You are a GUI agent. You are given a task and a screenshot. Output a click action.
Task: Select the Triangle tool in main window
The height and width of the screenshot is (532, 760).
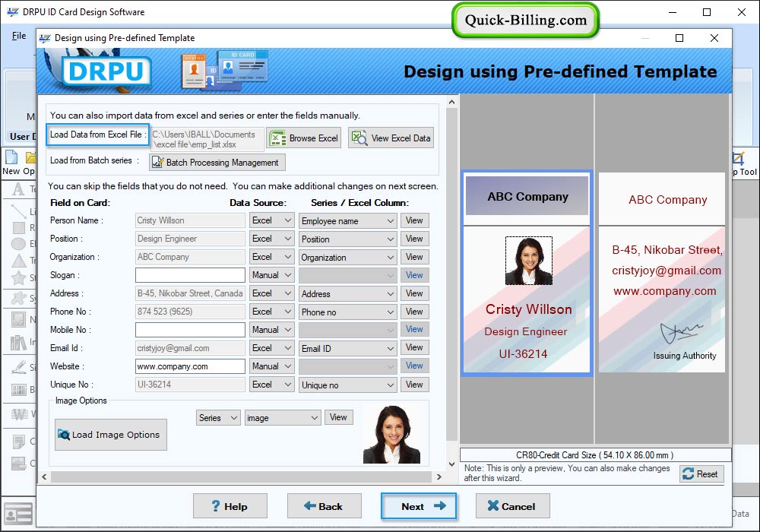pyautogui.click(x=18, y=261)
